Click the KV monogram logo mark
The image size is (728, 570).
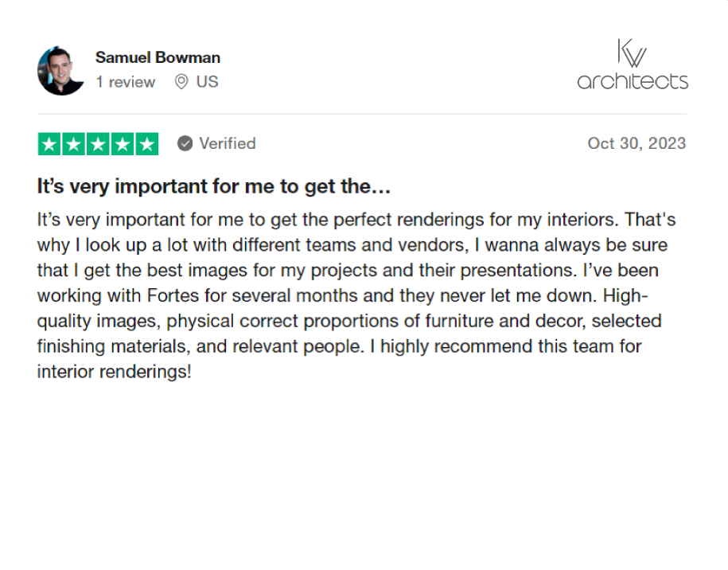[x=632, y=54]
